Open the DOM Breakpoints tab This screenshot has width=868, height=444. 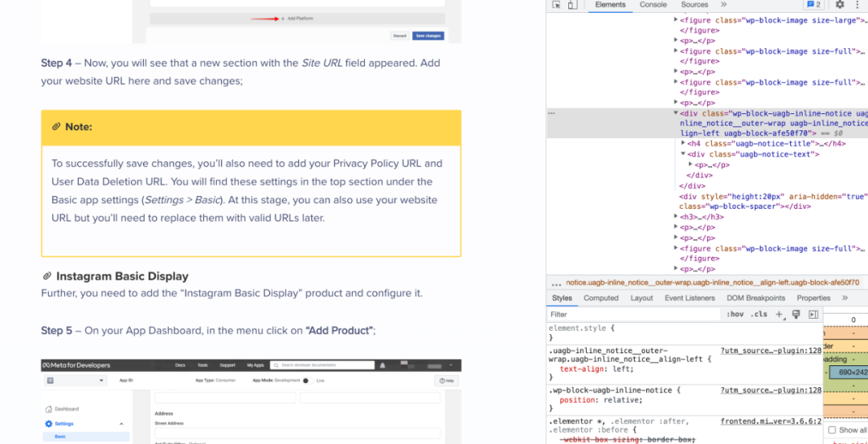tap(755, 298)
